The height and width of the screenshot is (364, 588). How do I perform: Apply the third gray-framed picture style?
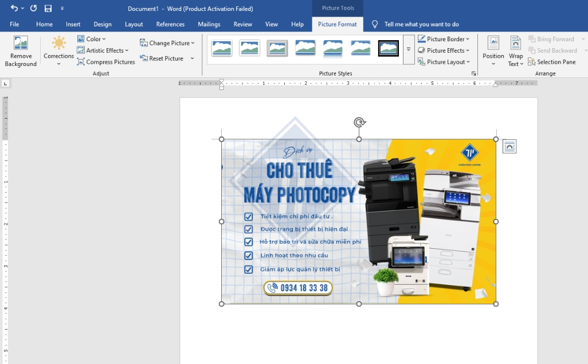277,48
